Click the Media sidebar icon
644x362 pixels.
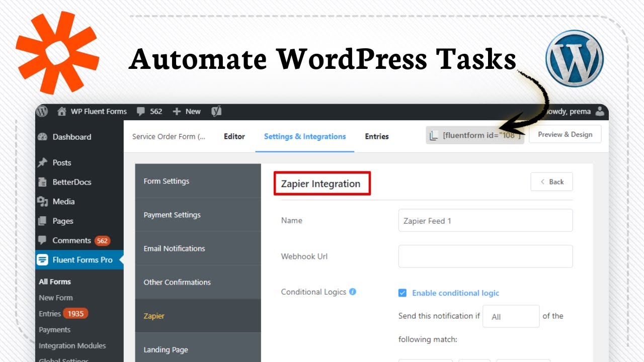[x=43, y=202]
